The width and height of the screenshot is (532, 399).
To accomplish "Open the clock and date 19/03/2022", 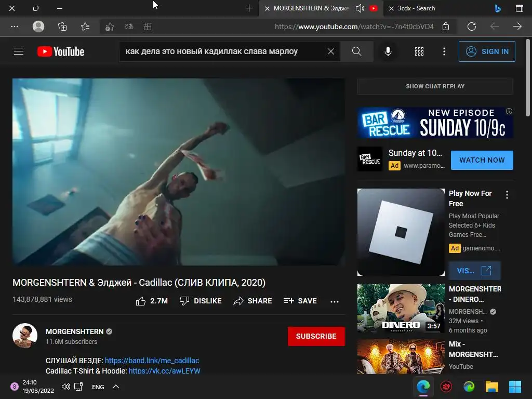I will (x=38, y=387).
